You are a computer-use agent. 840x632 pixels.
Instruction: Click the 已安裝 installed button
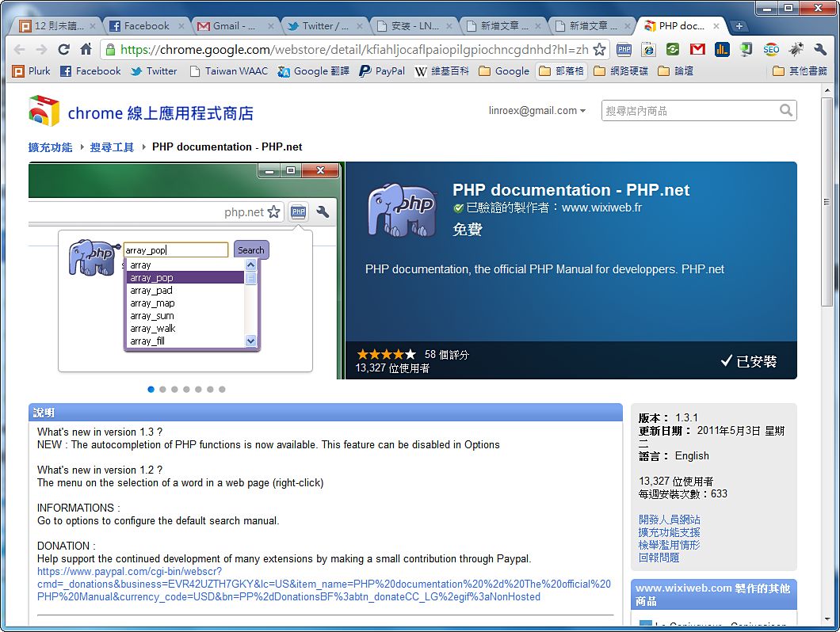(749, 361)
